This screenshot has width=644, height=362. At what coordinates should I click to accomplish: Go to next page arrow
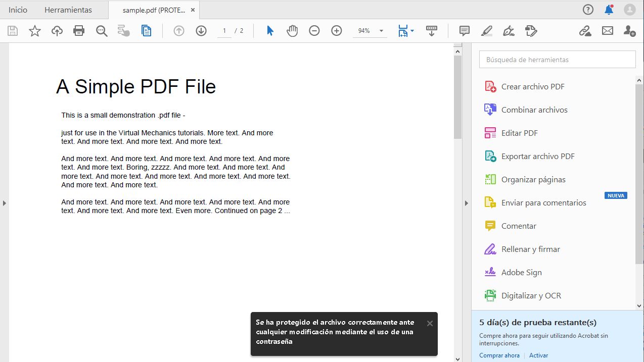coord(201,31)
